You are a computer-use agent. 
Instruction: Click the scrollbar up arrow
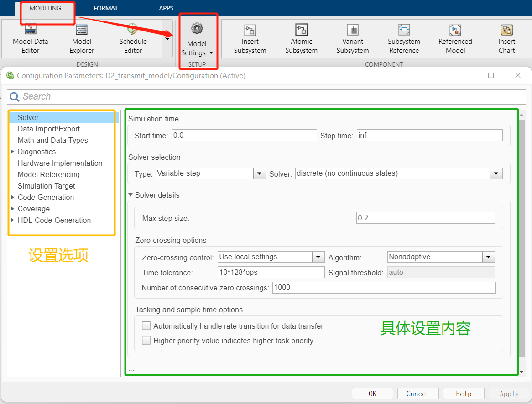(522, 115)
